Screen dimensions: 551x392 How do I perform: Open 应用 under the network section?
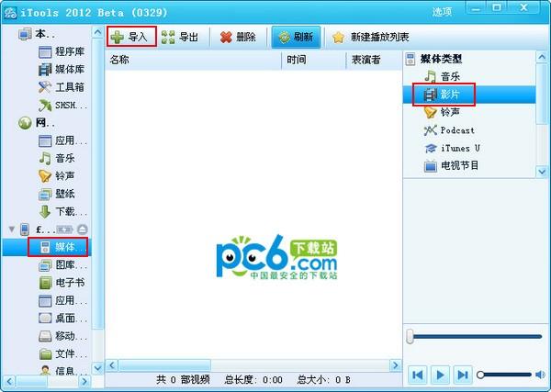(62, 140)
